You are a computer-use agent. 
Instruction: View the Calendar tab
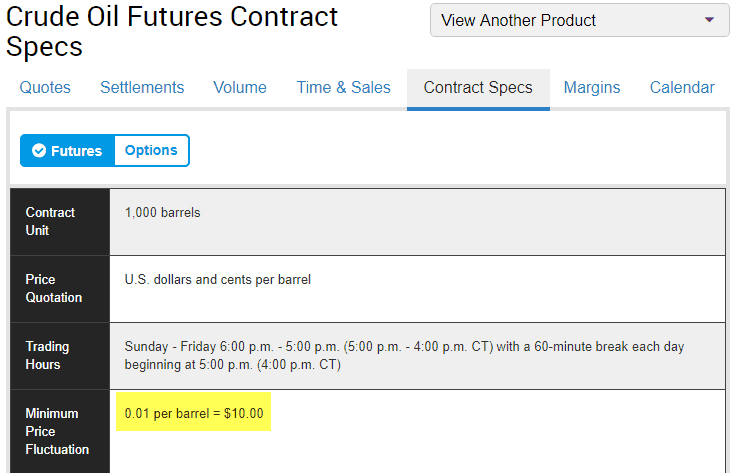click(682, 87)
